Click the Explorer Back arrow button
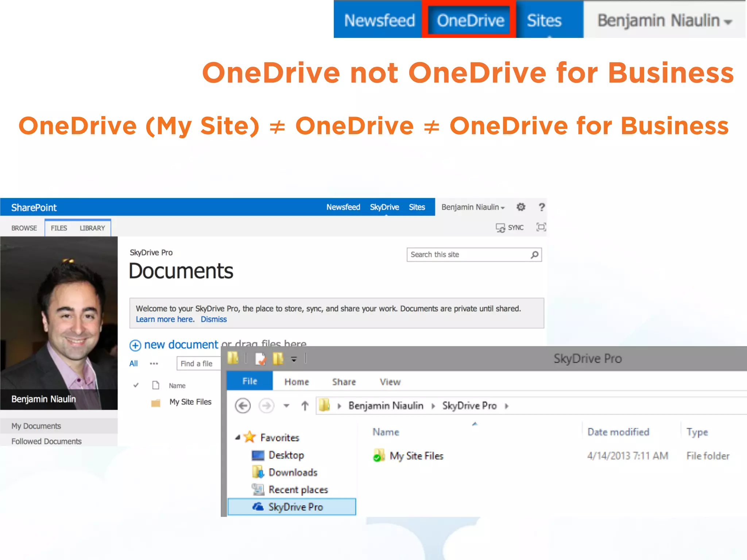Screen dimensions: 747x560 [243, 405]
